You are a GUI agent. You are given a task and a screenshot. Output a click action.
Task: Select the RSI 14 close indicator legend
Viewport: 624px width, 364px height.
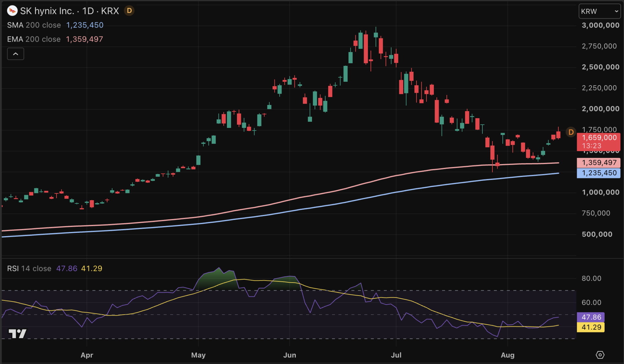(29, 269)
